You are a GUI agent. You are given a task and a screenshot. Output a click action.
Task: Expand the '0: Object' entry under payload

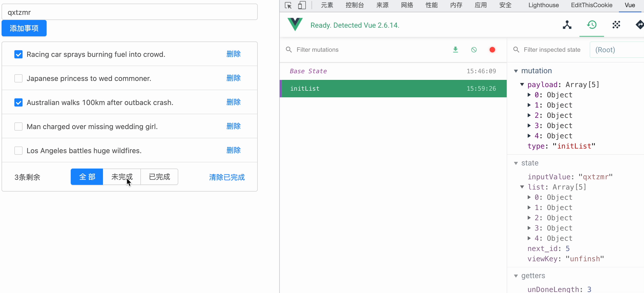pos(529,95)
